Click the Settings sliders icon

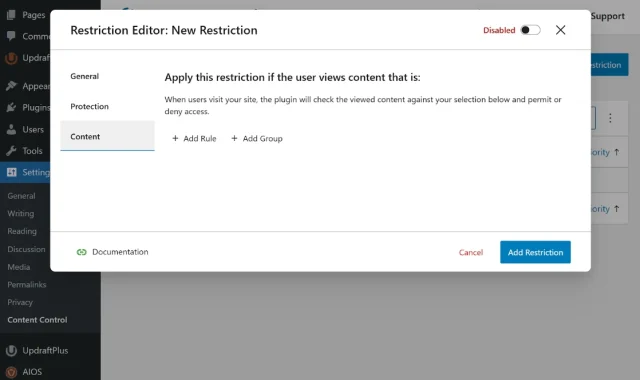click(11, 172)
